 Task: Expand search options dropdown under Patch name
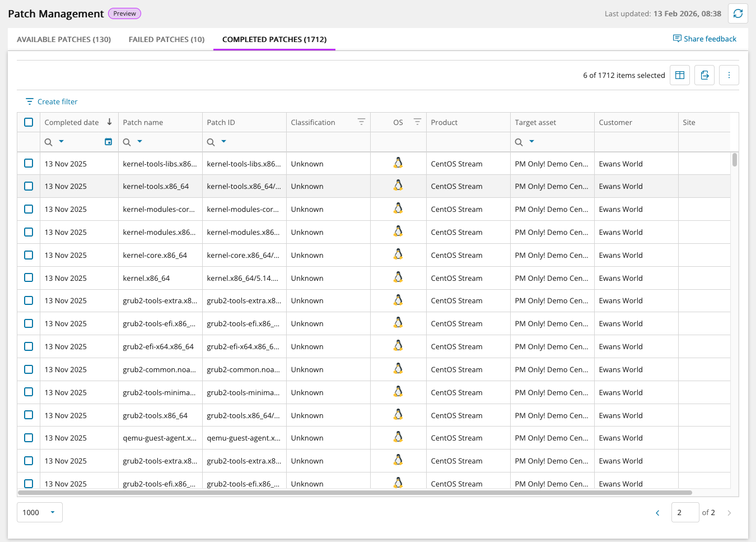click(140, 142)
